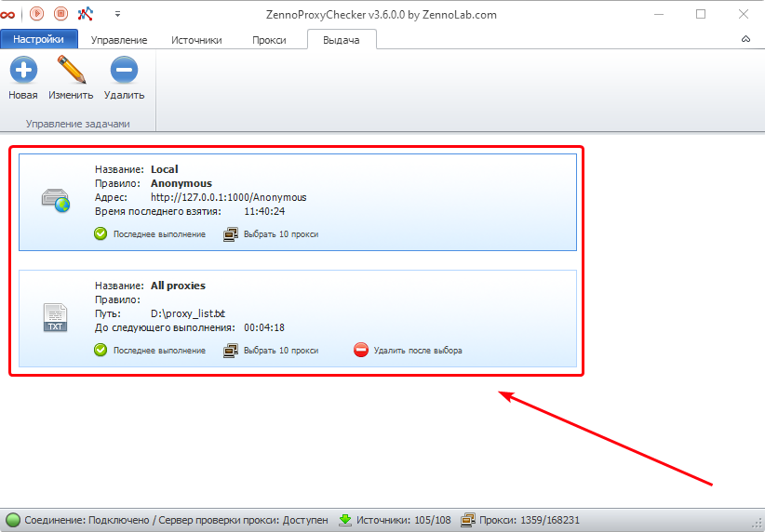Toggle Последнее выполнение check on the Local task
765x532 pixels.
click(101, 234)
